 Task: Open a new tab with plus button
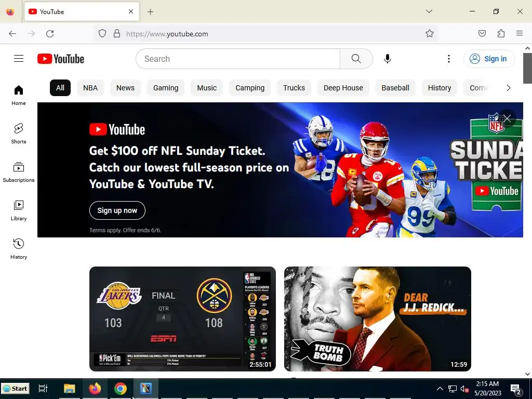150,12
